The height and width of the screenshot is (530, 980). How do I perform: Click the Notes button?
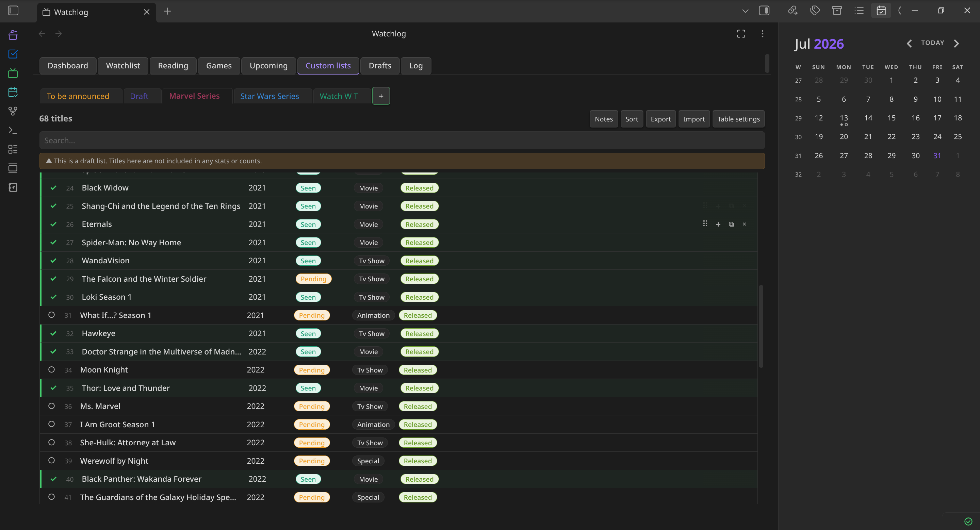coord(604,119)
